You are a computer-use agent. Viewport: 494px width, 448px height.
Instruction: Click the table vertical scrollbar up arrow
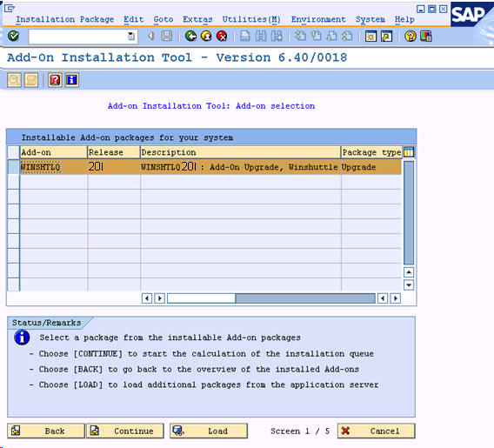click(x=409, y=272)
